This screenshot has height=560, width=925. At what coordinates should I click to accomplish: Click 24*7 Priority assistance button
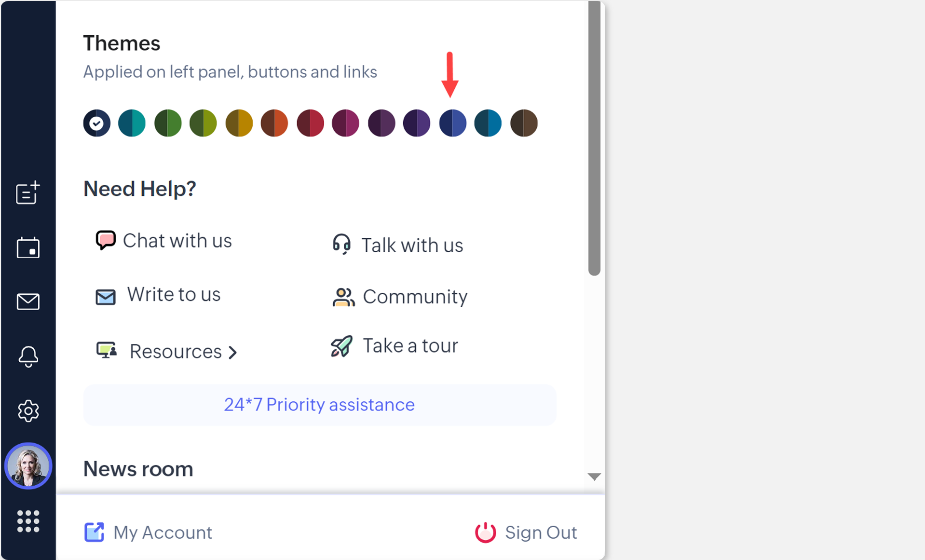pos(319,405)
